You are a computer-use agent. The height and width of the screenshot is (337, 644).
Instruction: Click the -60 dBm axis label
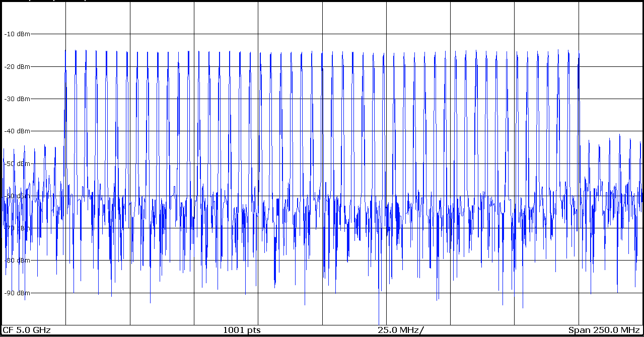click(17, 196)
